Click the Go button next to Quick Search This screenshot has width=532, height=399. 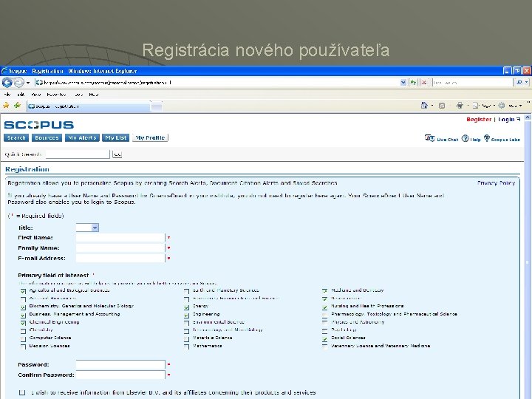(x=117, y=154)
